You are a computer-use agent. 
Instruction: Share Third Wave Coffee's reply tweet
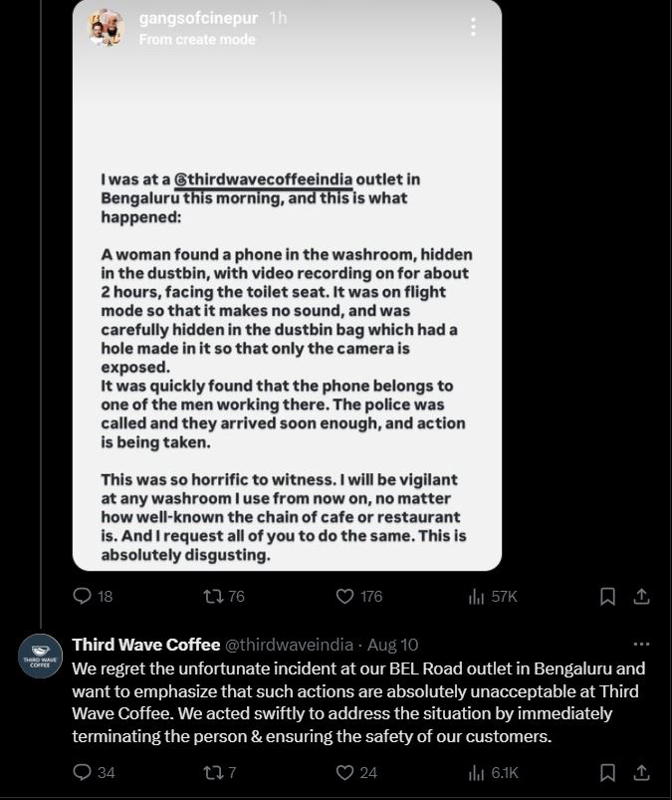click(642, 772)
